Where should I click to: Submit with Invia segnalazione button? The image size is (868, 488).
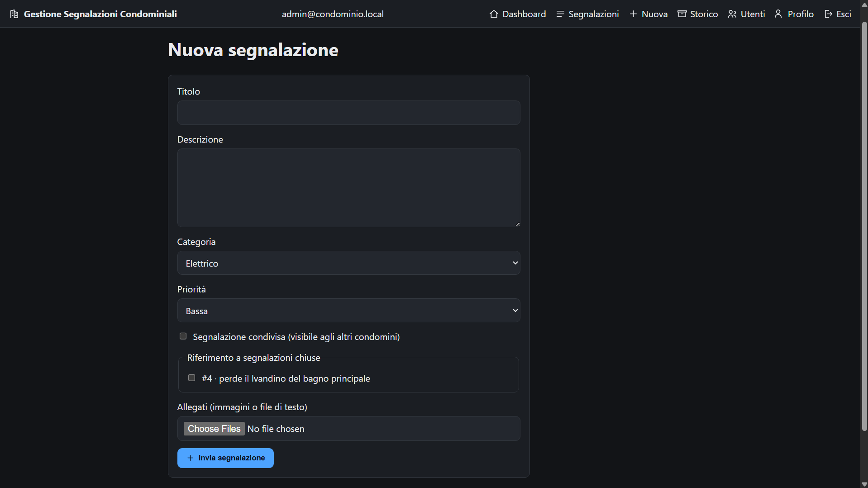[x=225, y=458]
